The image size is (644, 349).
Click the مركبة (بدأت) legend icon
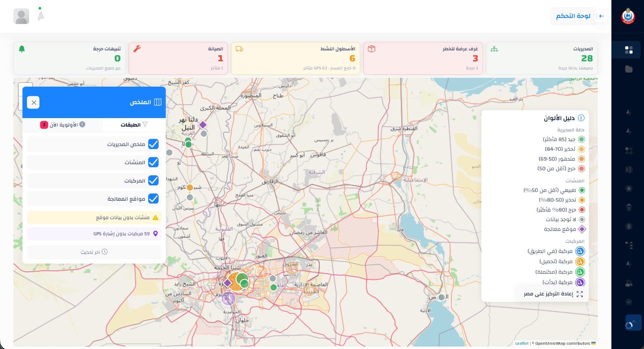580,283
